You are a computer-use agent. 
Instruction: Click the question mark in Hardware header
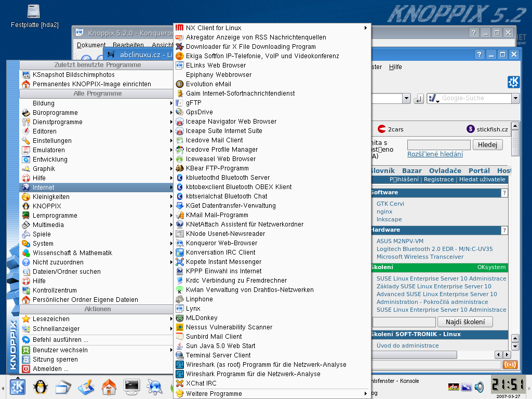[504, 230]
